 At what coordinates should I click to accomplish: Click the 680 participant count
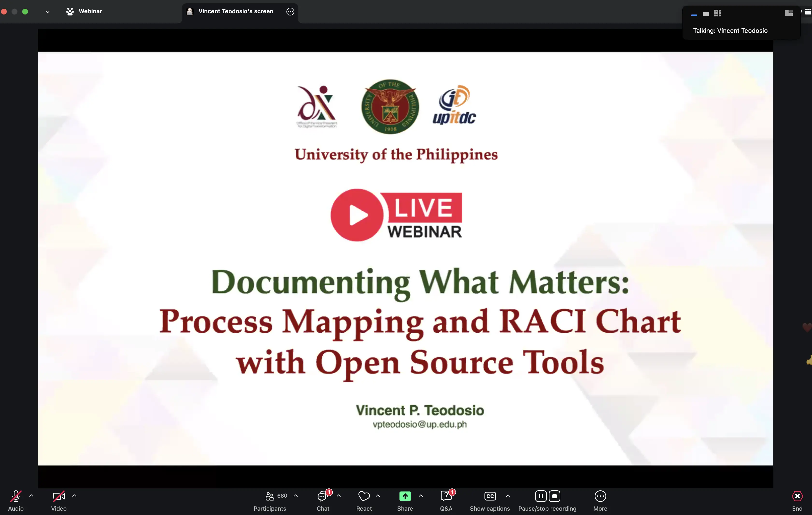[x=282, y=496]
